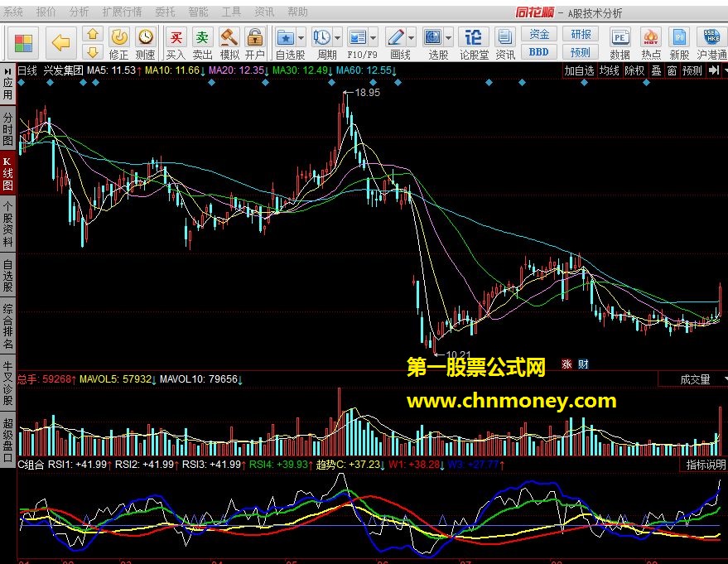Click the four-color home grid icon
The width and height of the screenshot is (728, 564).
click(23, 43)
